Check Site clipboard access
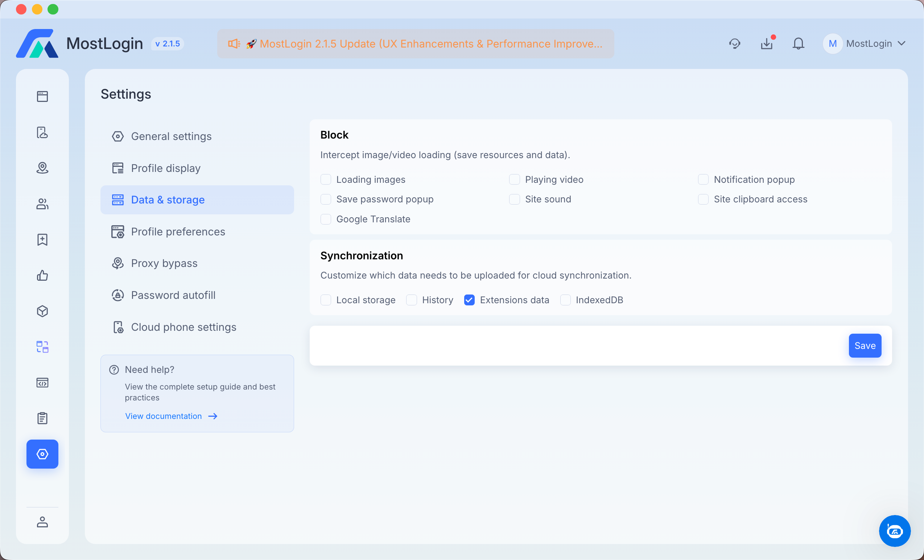Image resolution: width=924 pixels, height=560 pixels. point(703,199)
